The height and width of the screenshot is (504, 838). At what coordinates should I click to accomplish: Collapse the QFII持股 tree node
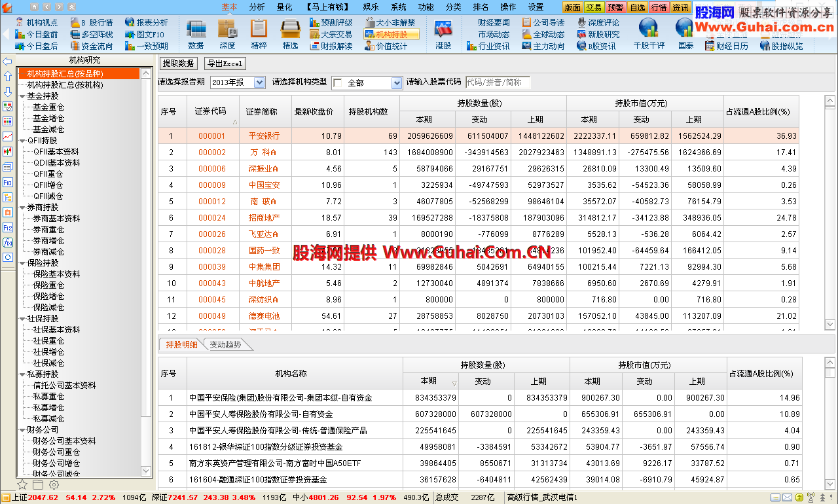(22, 141)
